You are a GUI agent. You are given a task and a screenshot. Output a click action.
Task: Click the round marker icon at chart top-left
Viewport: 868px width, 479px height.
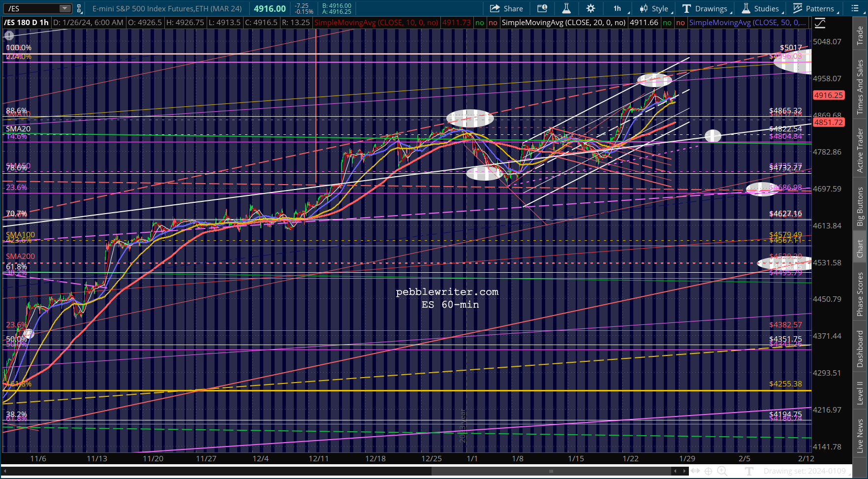(9, 35)
